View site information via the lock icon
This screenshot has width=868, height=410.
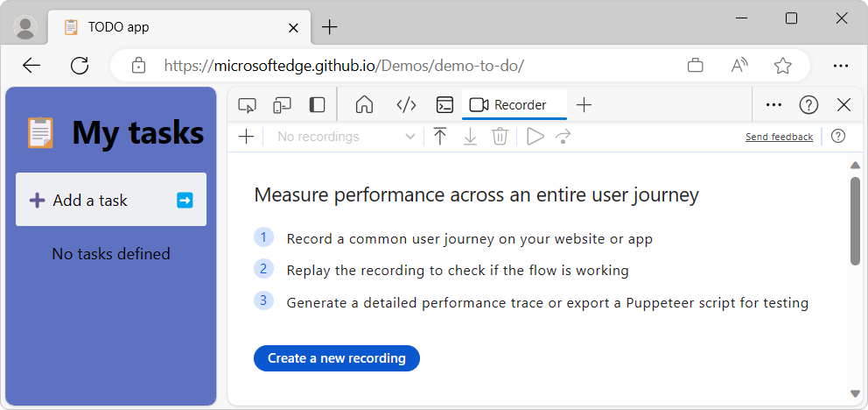coord(138,66)
